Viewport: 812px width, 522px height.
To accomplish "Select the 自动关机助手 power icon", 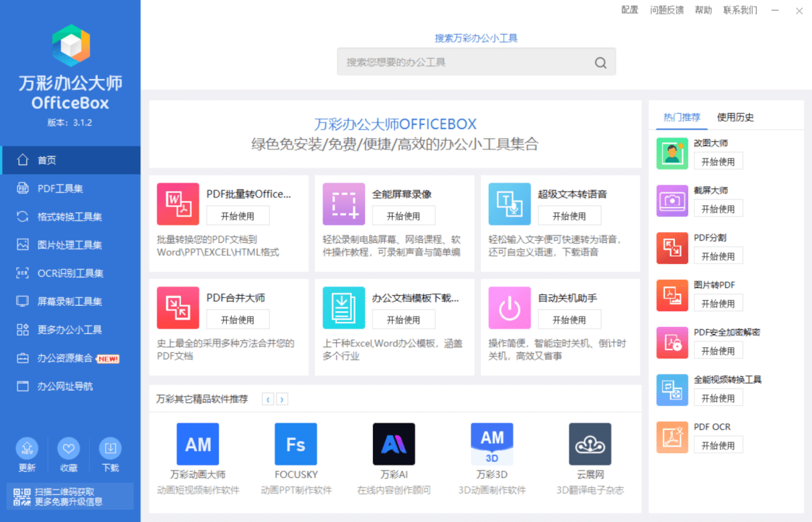I will point(509,307).
